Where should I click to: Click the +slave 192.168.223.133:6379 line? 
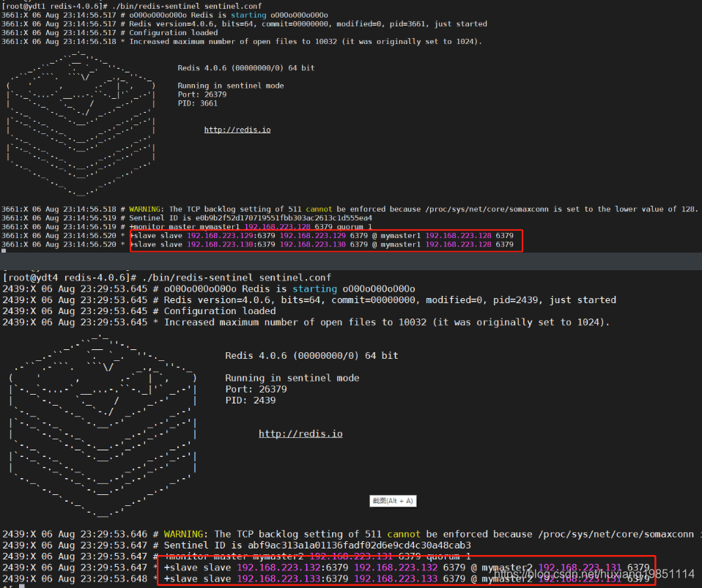[x=326, y=578]
